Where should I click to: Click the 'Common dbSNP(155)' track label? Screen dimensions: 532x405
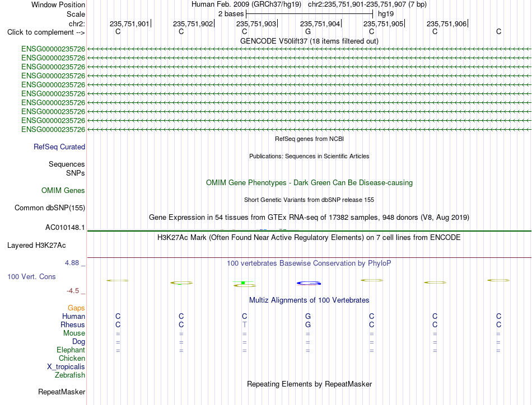coord(49,208)
